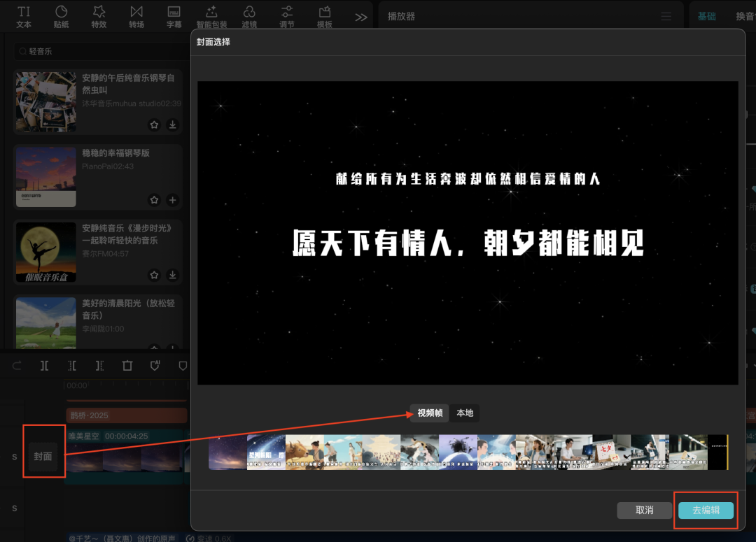This screenshot has height=542, width=756.
Task: Switch to the 本地 (Local) tab
Action: coord(464,413)
